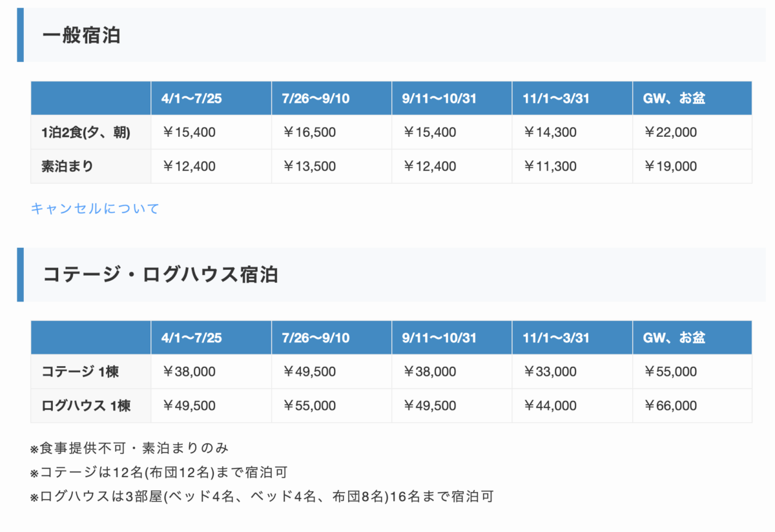Click the ￥13,500 素泊まり summer price
Viewport: 775px width, 532px height.
tap(309, 167)
